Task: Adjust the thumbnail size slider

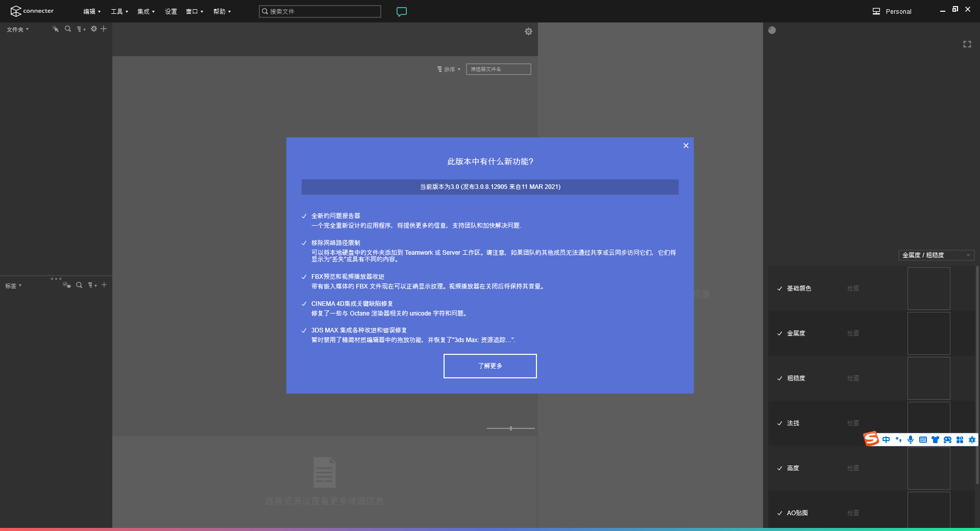Action: pos(510,428)
